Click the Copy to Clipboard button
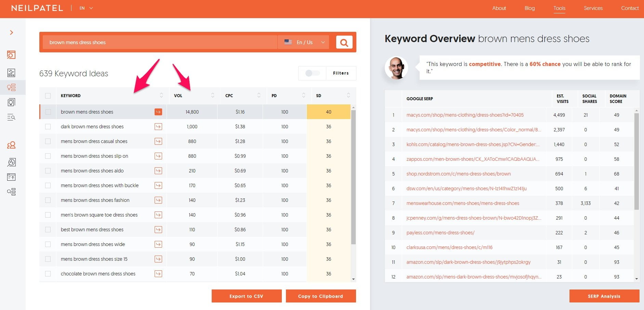This screenshot has width=644, height=310. (x=321, y=296)
